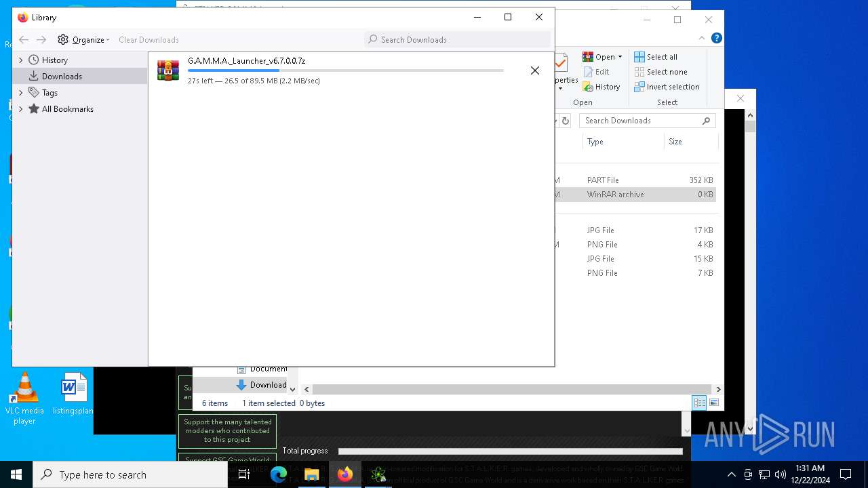
Task: Open listingsplan Word document on desktop
Action: (73, 394)
